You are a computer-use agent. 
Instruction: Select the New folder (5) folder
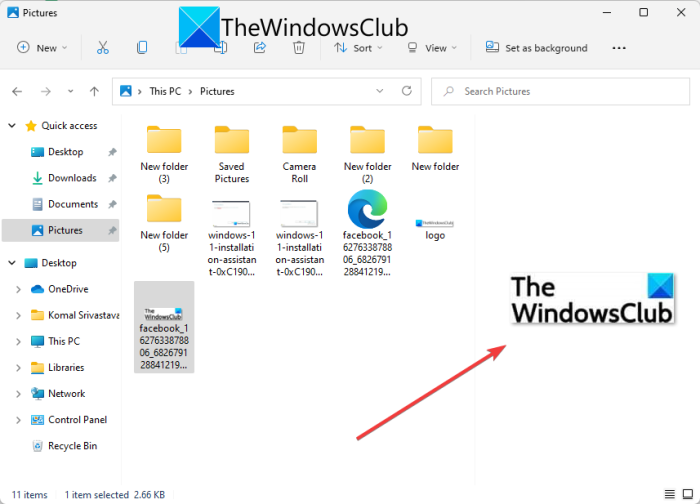[164, 223]
